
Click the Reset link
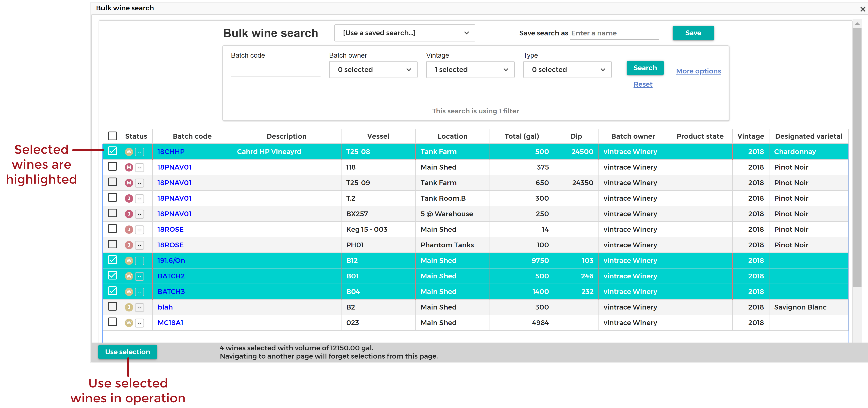(x=643, y=84)
